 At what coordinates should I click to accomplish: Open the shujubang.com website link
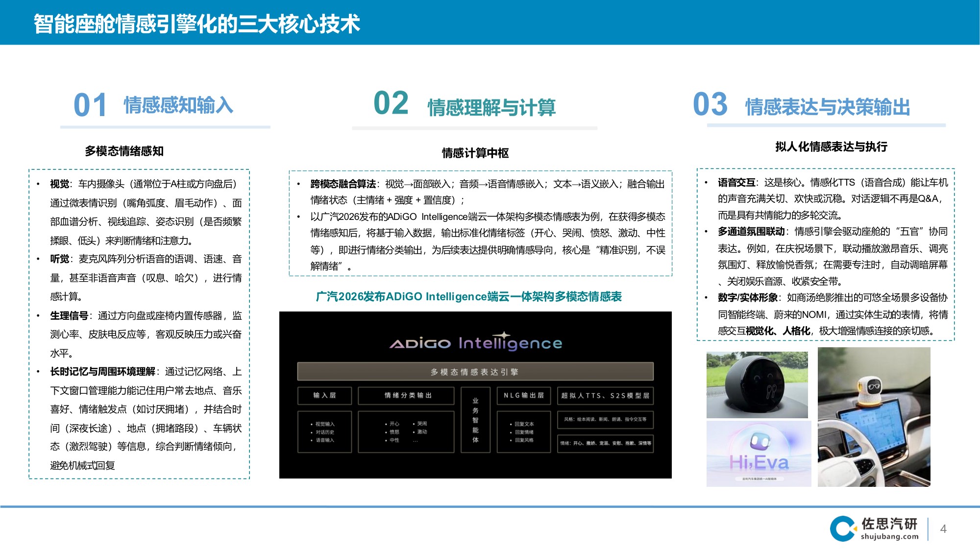[x=889, y=537]
